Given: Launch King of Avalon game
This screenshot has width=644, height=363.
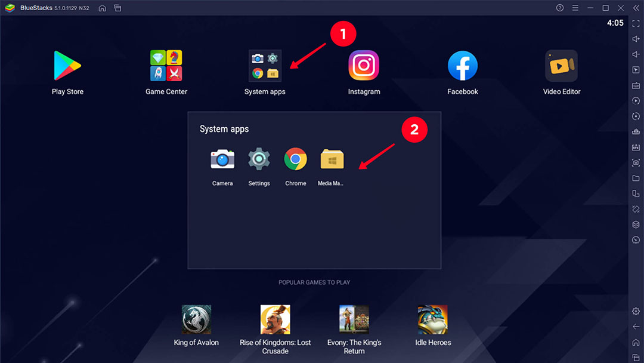Looking at the screenshot, I should [196, 319].
